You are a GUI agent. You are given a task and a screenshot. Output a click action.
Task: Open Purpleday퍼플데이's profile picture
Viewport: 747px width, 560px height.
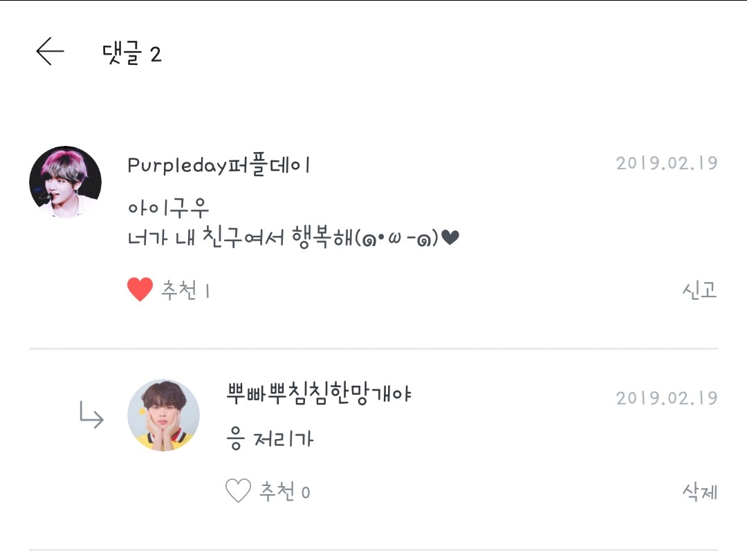pyautogui.click(x=65, y=183)
